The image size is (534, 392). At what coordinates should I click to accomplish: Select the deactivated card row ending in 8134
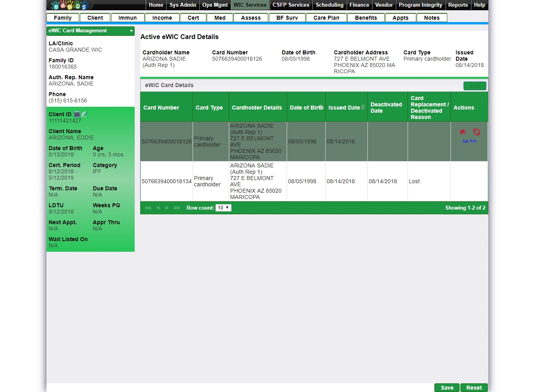[x=167, y=181]
